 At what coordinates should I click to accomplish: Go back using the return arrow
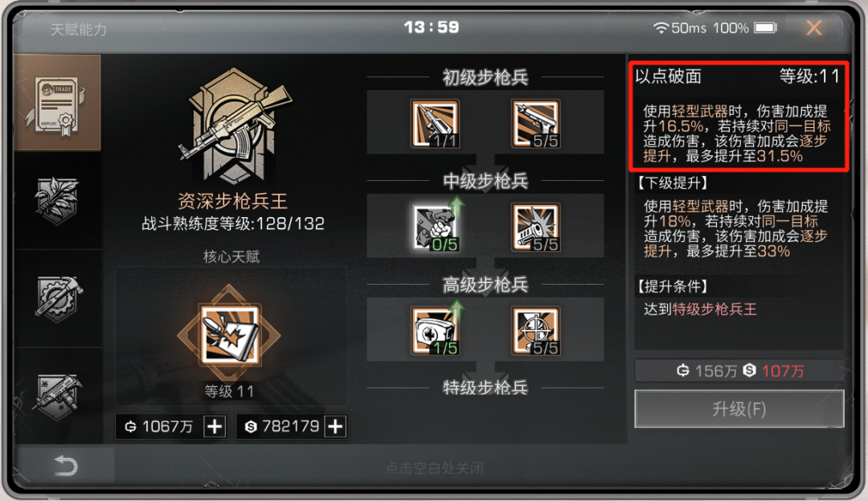(x=65, y=466)
